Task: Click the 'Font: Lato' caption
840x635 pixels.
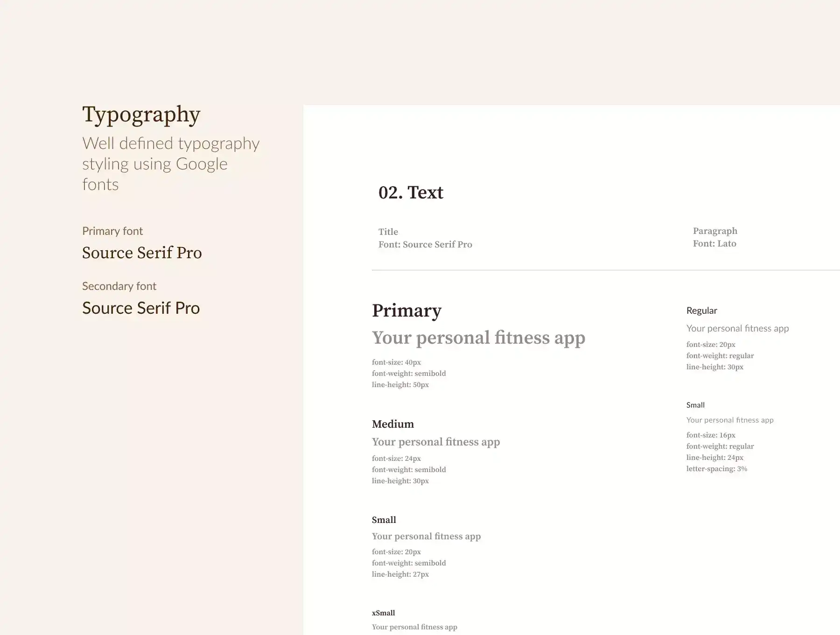Action: [714, 244]
